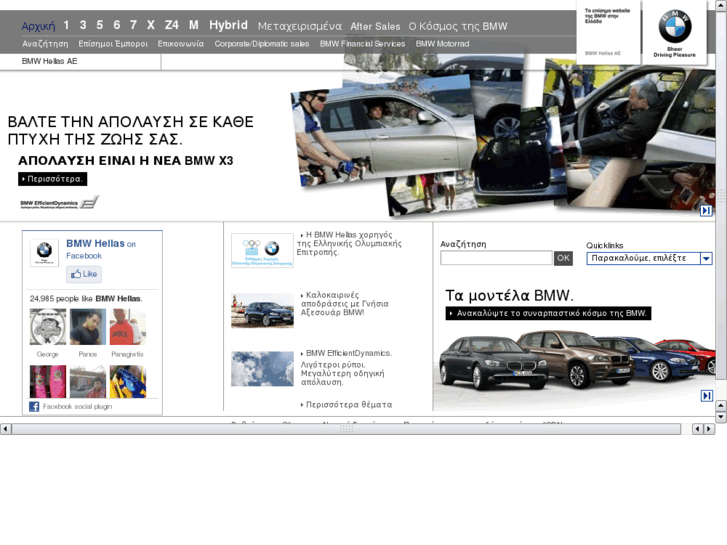Click the Το επίσημο website info box
Screen dimensions: 727x545
tap(608, 32)
